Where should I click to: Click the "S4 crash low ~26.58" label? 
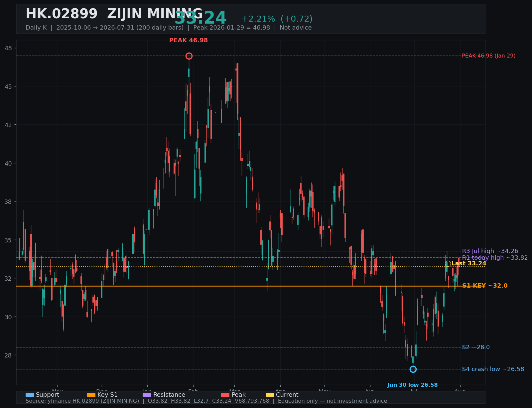pos(493,369)
